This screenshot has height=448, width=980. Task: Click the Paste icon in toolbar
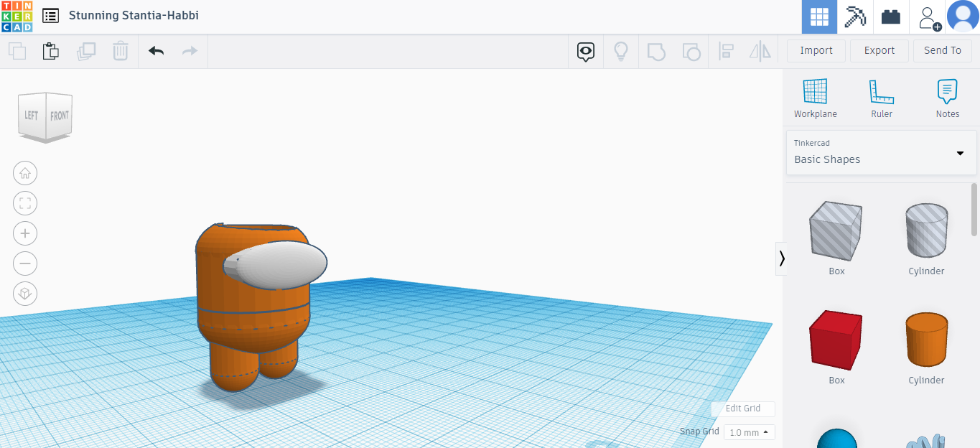coord(51,51)
